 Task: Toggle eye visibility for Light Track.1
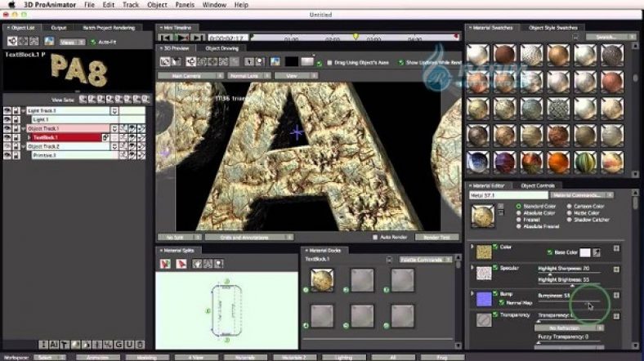[7, 110]
